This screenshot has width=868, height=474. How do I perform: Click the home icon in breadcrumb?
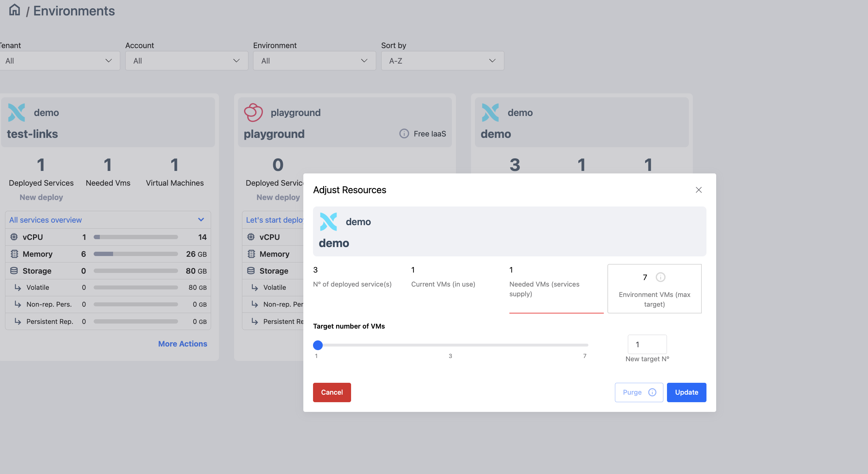pyautogui.click(x=14, y=10)
